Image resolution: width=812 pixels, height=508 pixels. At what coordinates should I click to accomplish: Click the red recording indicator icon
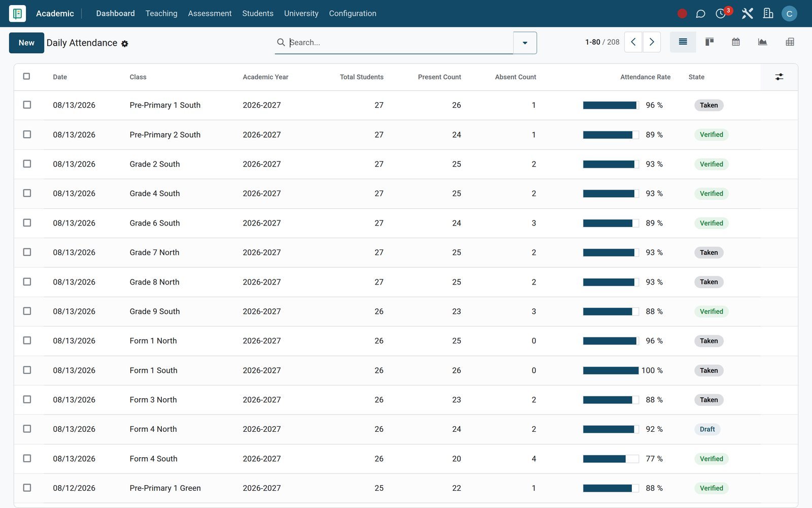pos(682,14)
